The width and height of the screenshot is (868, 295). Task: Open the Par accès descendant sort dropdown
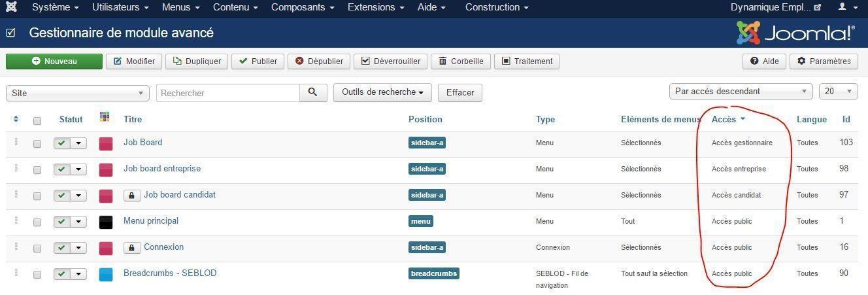coord(741,92)
